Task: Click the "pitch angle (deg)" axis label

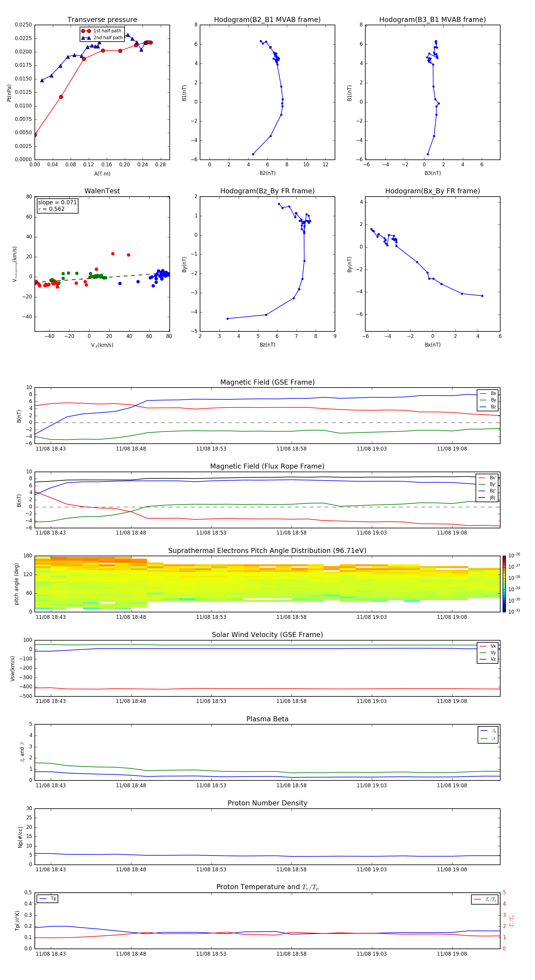Action: (16, 584)
